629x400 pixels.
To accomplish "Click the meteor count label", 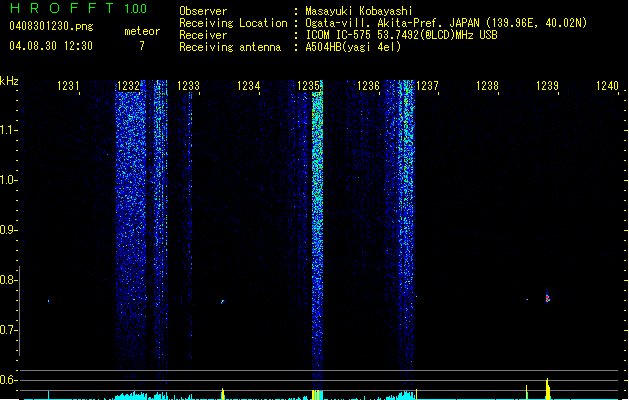I will pos(142,31).
